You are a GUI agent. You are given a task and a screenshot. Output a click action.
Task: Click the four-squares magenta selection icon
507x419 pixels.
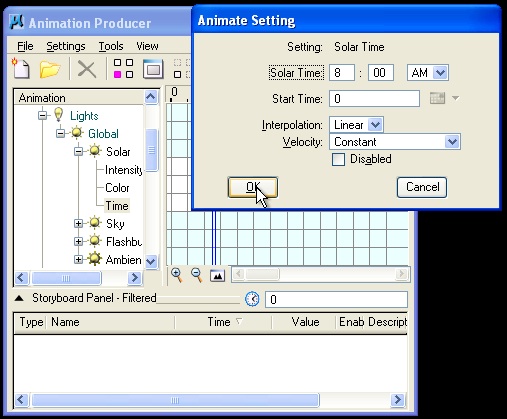(x=123, y=69)
